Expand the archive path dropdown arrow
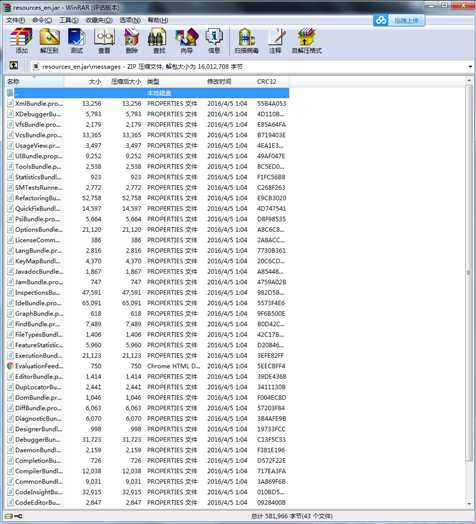 pos(470,67)
